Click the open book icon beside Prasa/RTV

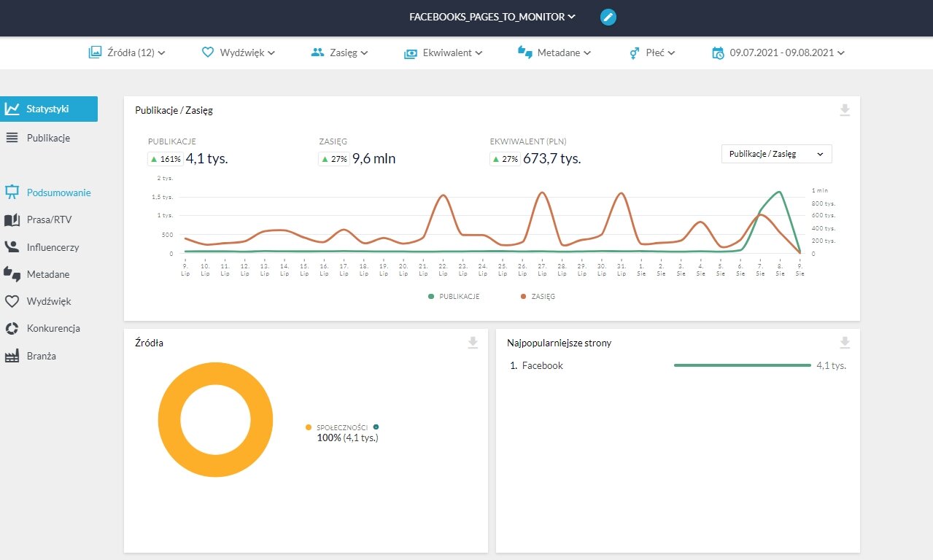pyautogui.click(x=12, y=220)
